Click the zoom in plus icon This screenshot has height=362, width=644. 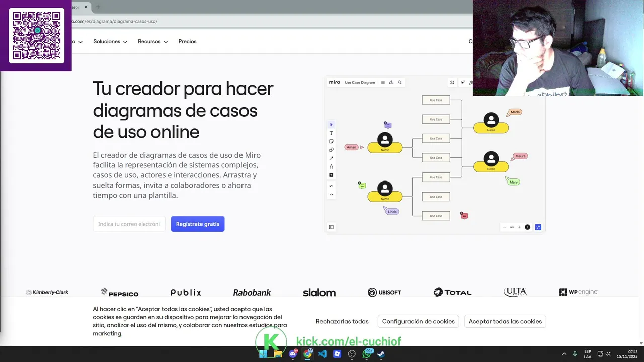[519, 227]
